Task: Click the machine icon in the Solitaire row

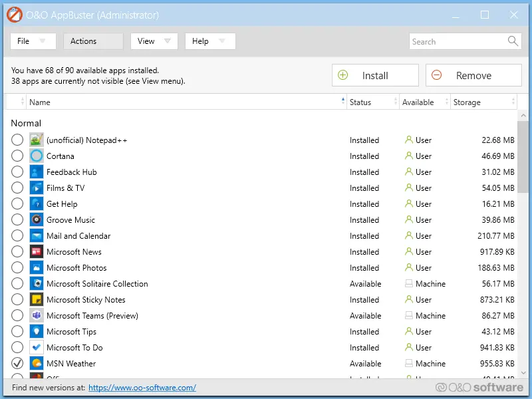Action: coord(409,283)
